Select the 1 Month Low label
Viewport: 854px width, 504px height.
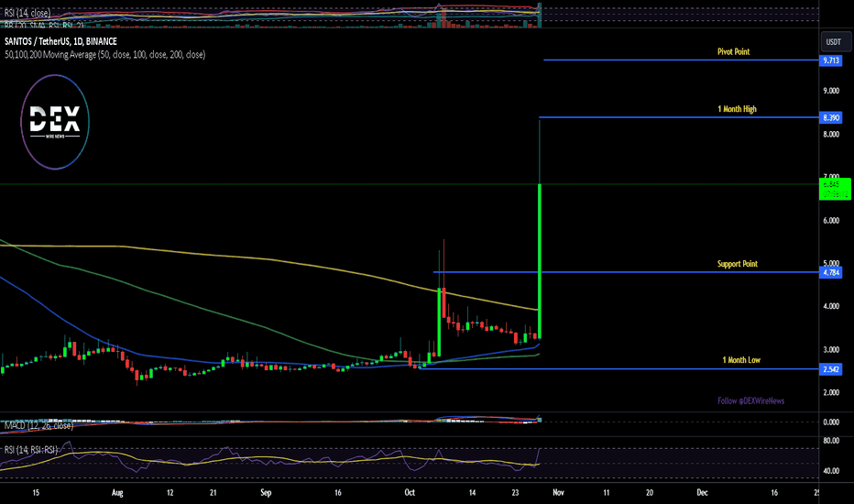pos(741,360)
